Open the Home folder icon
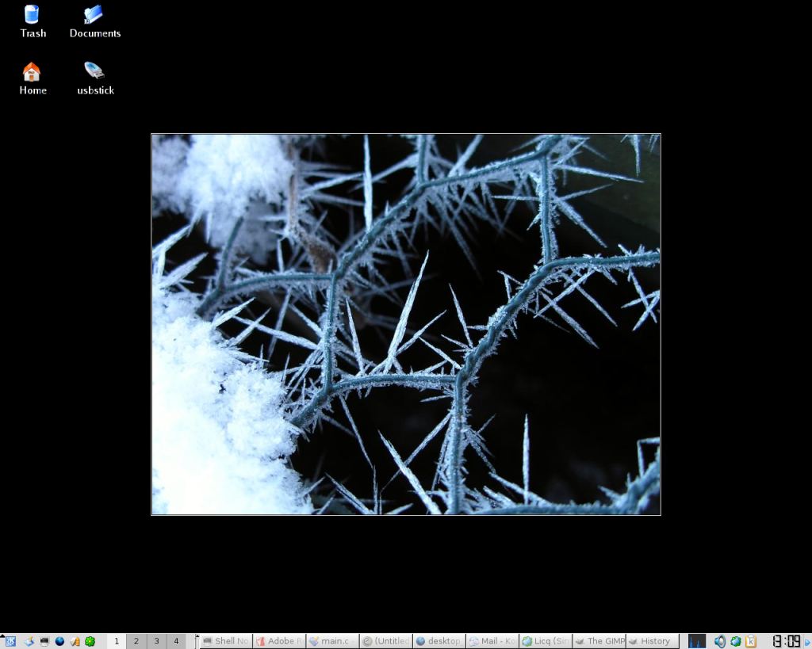Image resolution: width=812 pixels, height=649 pixels. point(33,78)
